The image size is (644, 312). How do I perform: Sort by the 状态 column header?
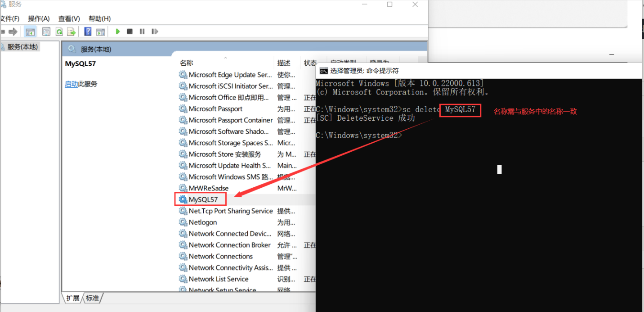[x=310, y=63]
